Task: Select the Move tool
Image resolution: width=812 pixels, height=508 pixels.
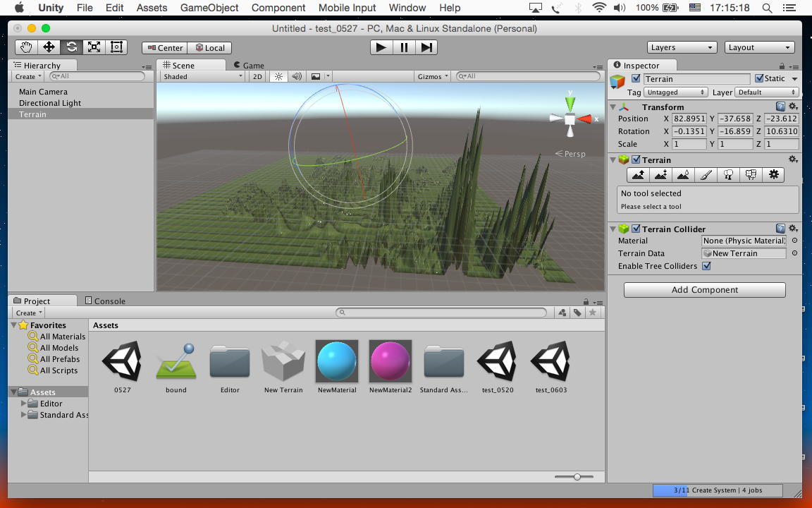Action: click(x=49, y=47)
